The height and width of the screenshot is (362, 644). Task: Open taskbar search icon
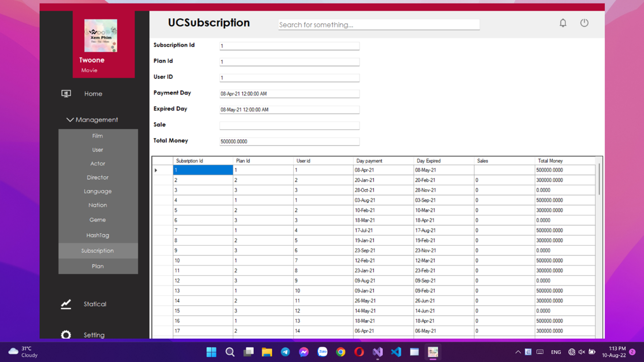[230, 352]
